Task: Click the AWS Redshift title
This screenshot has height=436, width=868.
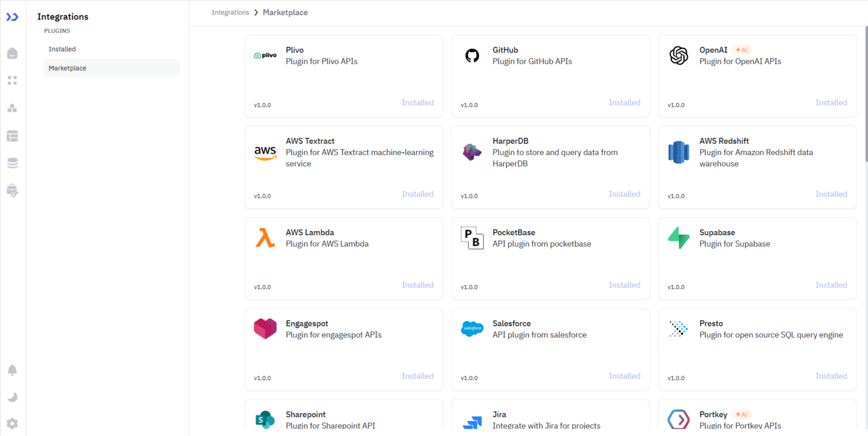Action: (724, 141)
